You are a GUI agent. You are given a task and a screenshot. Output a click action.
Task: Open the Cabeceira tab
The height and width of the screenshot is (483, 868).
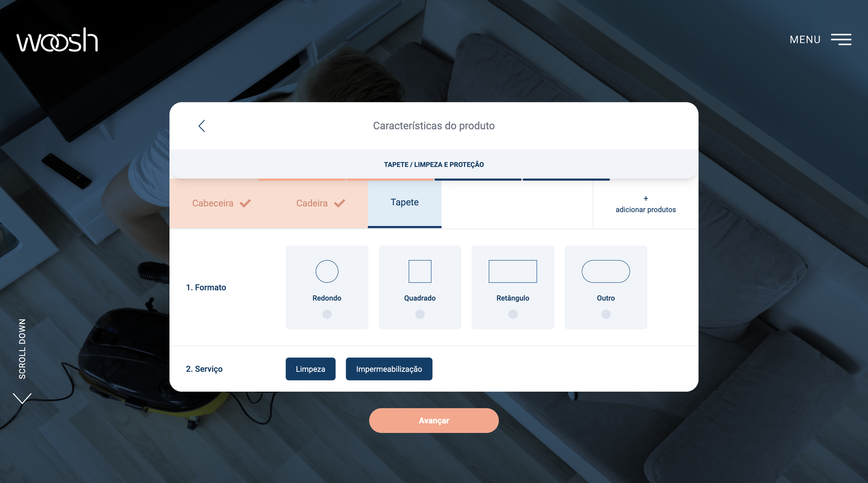(x=221, y=203)
